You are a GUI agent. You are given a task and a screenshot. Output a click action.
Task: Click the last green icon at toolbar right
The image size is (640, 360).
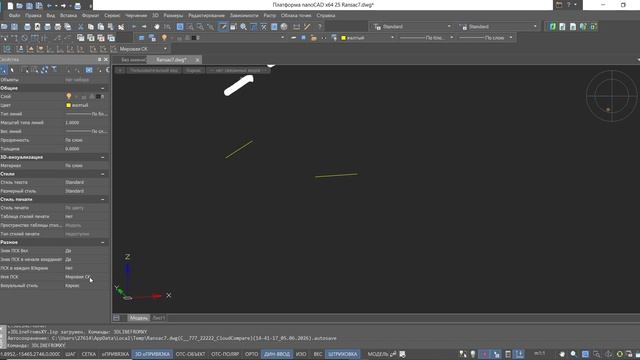[593, 27]
